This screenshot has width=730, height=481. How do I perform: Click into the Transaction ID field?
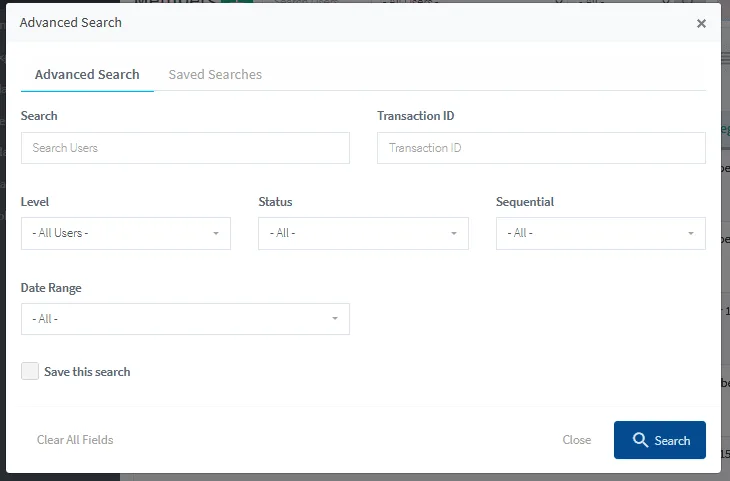point(541,148)
